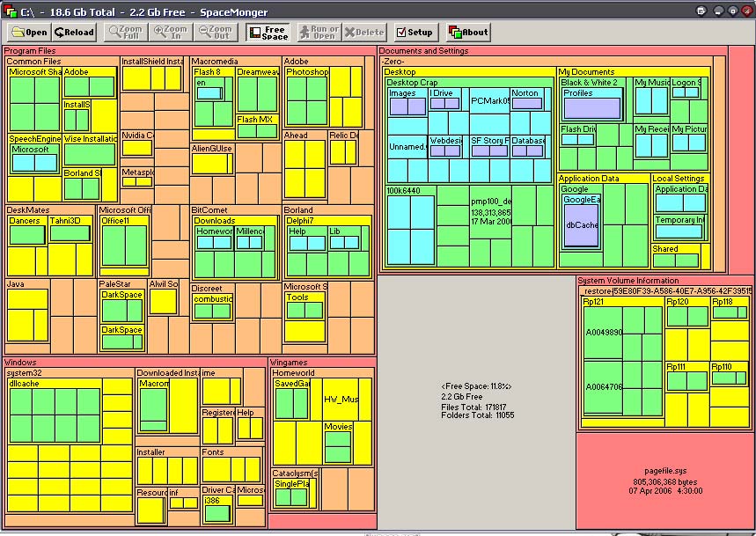Viewport: 756px width, 536px height.
Task: Toggle the Free Space display
Action: (x=268, y=33)
